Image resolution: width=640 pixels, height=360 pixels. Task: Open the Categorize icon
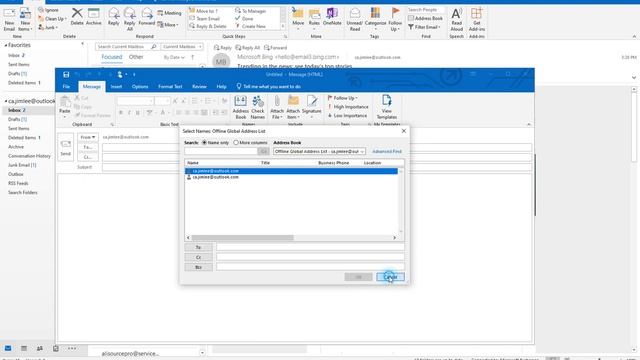pos(375,19)
